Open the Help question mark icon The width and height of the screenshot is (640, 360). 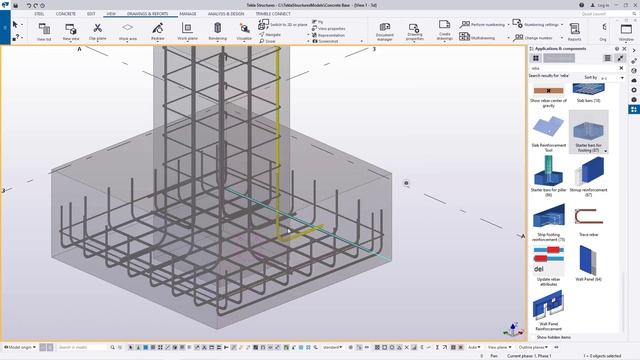(581, 5)
